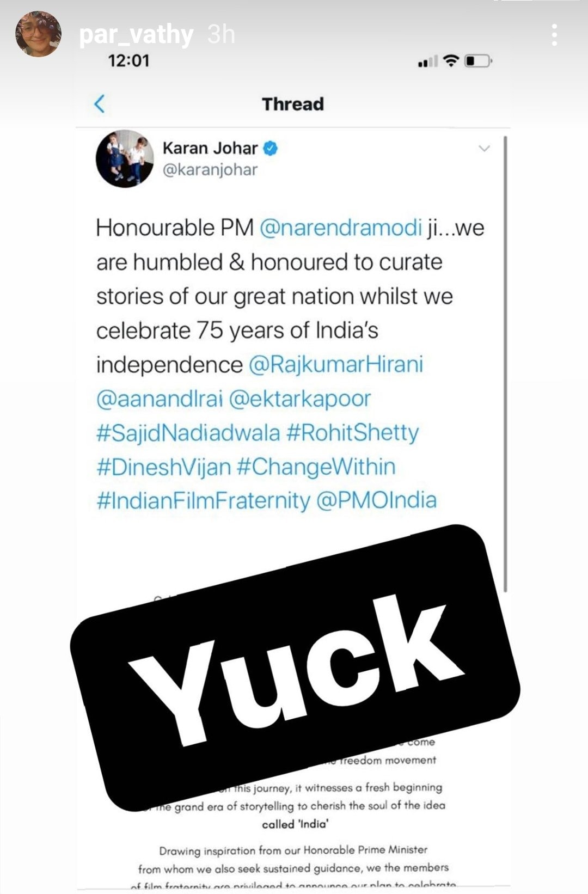Open the #RohitShetty hashtag
The image size is (588, 894).
pyautogui.click(x=353, y=432)
